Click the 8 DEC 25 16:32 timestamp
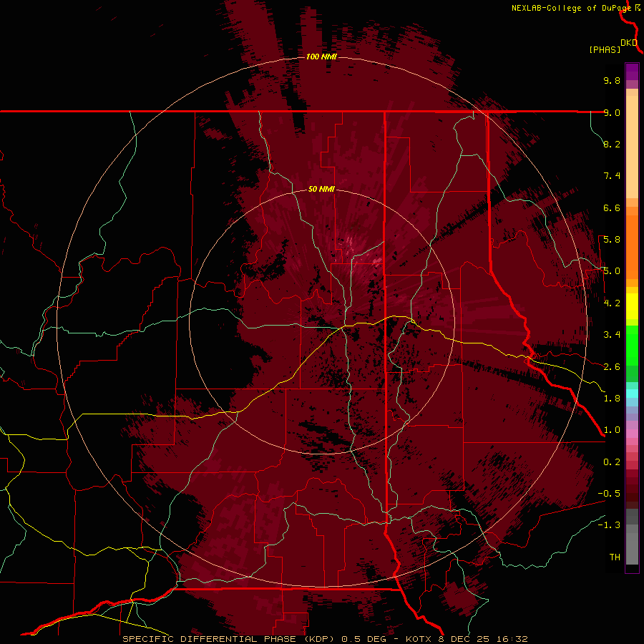The image size is (644, 644). 484,639
